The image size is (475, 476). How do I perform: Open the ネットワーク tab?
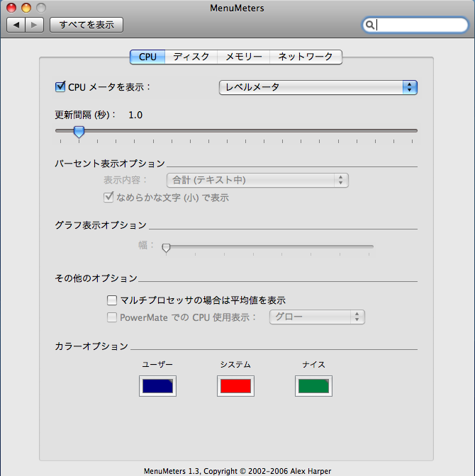[306, 57]
